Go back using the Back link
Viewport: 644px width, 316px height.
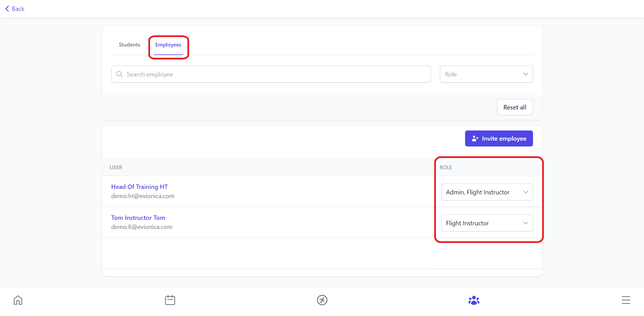(15, 9)
